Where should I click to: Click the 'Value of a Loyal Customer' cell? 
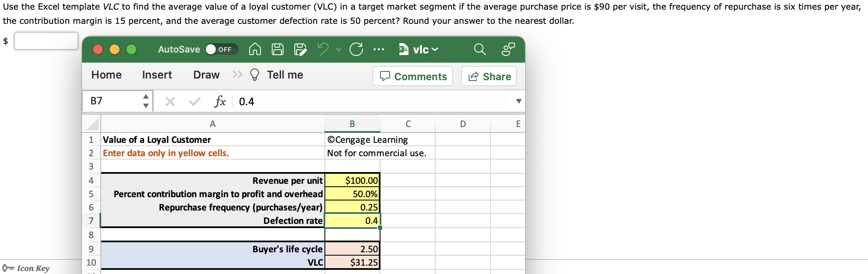click(212, 140)
